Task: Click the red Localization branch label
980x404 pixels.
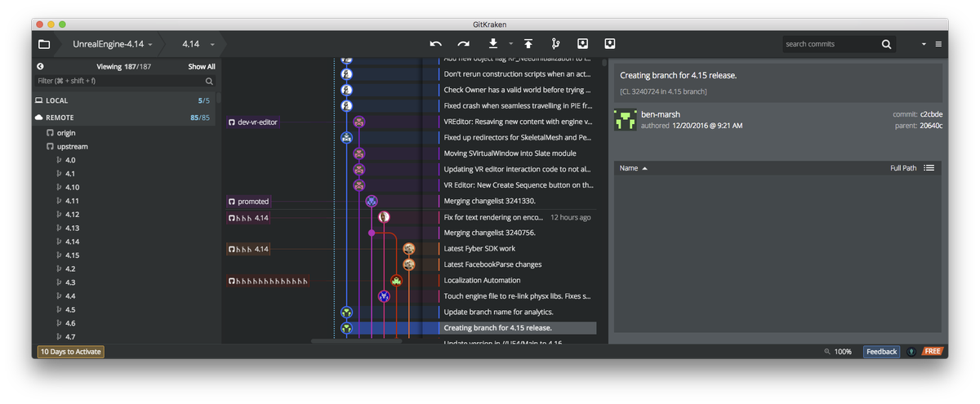Action: (x=268, y=281)
